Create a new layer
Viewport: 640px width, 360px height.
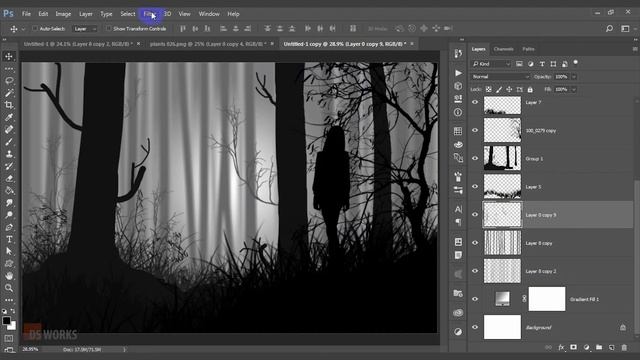coord(611,347)
